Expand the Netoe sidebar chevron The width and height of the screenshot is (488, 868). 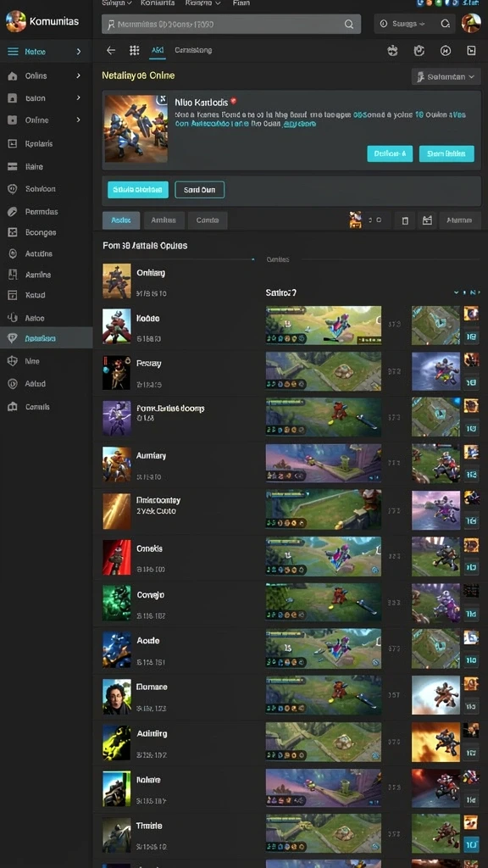(x=79, y=52)
